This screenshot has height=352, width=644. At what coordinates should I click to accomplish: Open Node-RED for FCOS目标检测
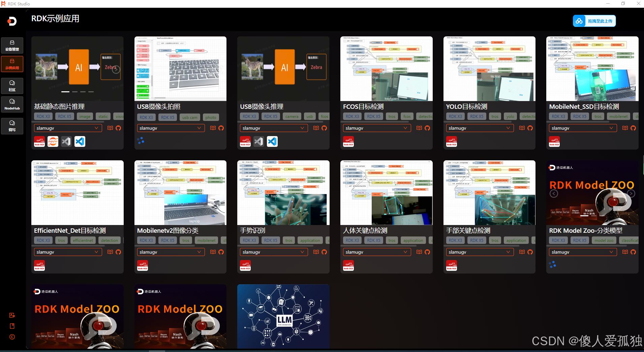click(x=348, y=141)
